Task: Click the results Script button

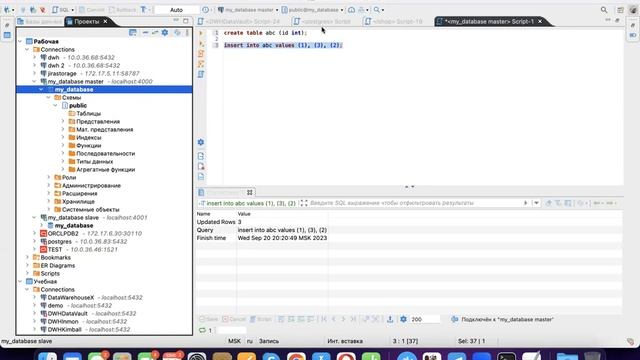Action: 260,319
